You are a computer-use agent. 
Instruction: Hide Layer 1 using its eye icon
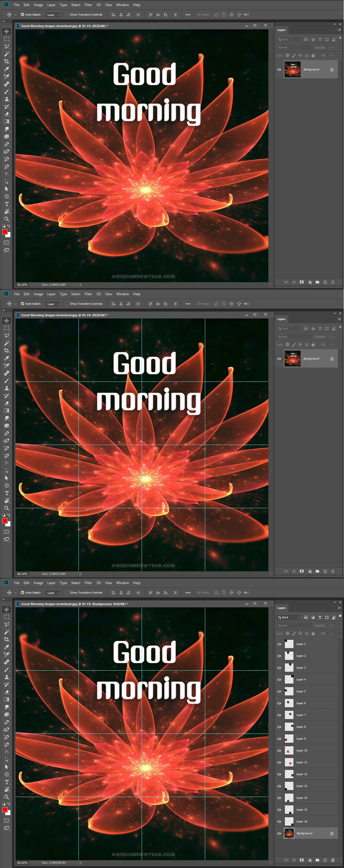coord(279,644)
